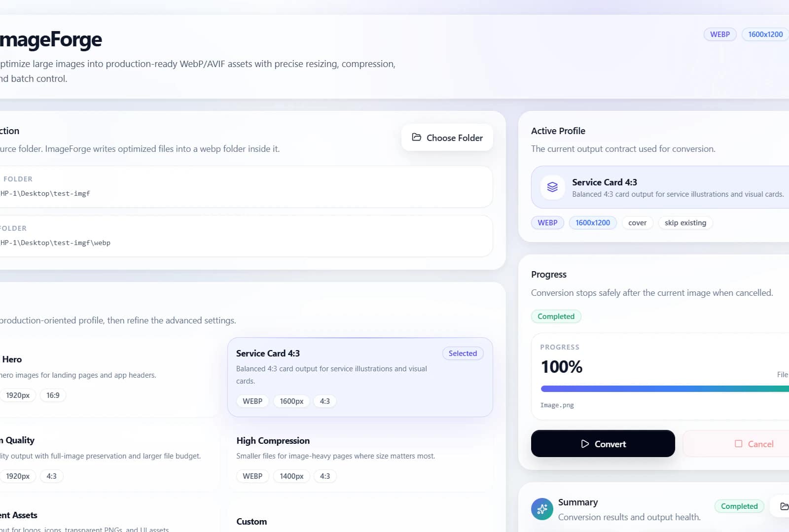789x532 pixels.
Task: Click the 1600x1200 badge in Active Profile
Action: (x=593, y=223)
